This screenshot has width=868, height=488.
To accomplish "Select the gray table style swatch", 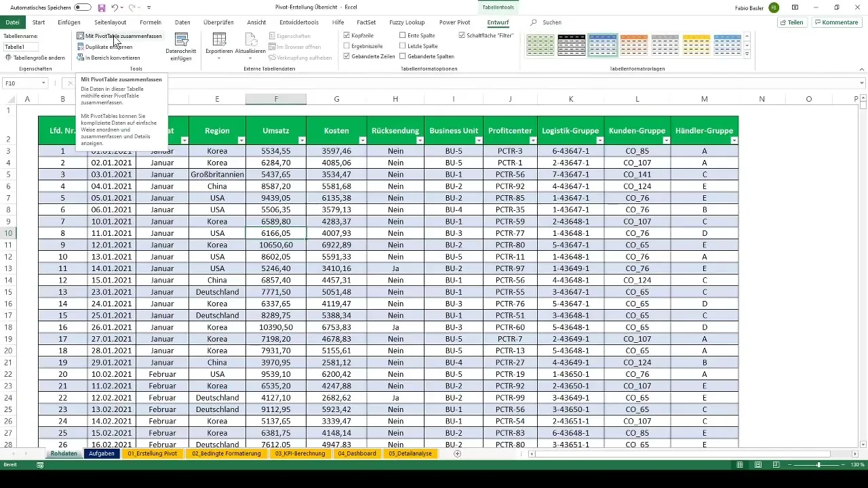I will [x=665, y=45].
